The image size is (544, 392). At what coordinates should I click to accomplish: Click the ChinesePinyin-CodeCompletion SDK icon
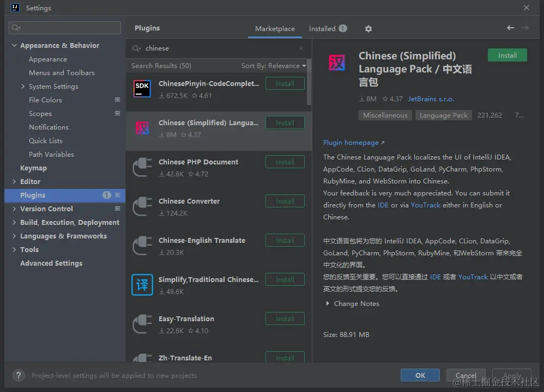[x=142, y=89]
